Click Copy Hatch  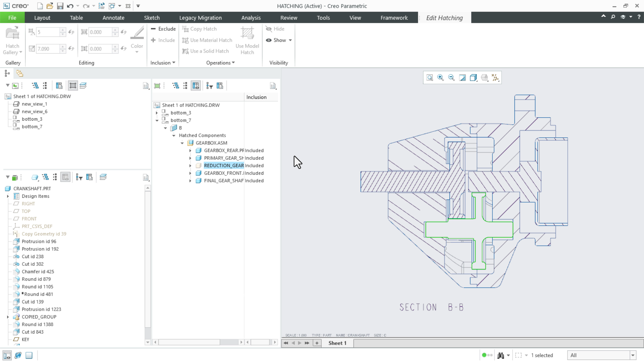click(x=200, y=29)
